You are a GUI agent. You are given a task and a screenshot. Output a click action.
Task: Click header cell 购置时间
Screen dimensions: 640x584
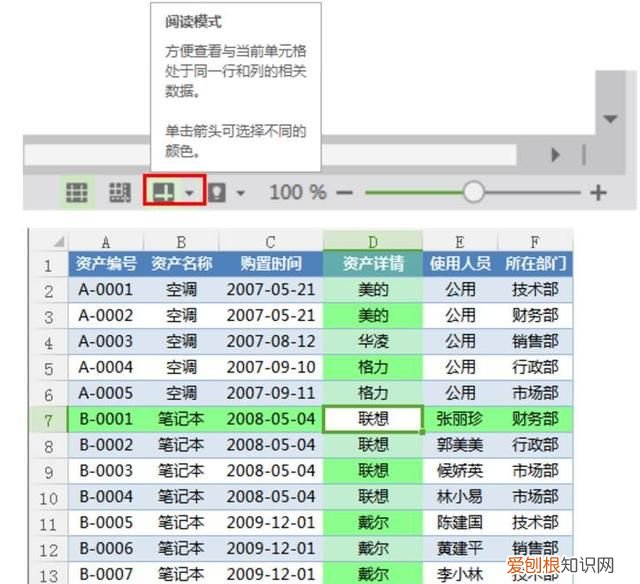[270, 264]
